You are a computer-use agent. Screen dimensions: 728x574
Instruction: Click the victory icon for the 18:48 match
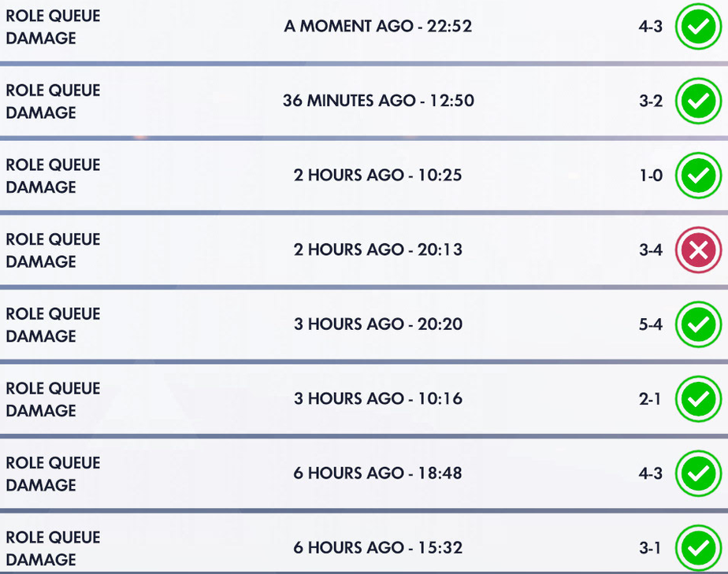click(x=698, y=473)
